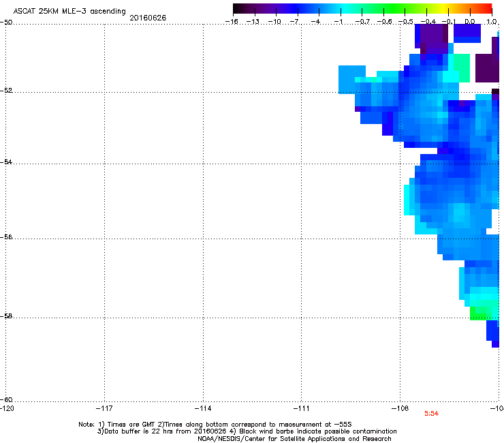Click the date label 20160626
This screenshot has width=504, height=443.
tap(148, 18)
